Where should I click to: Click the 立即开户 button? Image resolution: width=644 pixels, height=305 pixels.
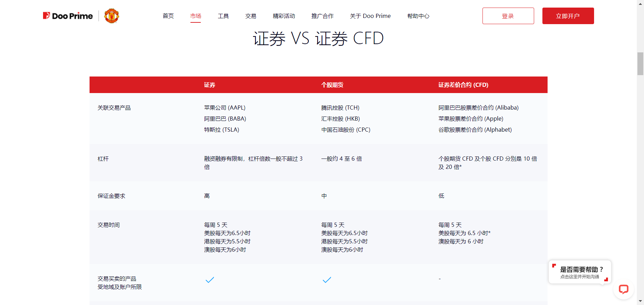[568, 16]
